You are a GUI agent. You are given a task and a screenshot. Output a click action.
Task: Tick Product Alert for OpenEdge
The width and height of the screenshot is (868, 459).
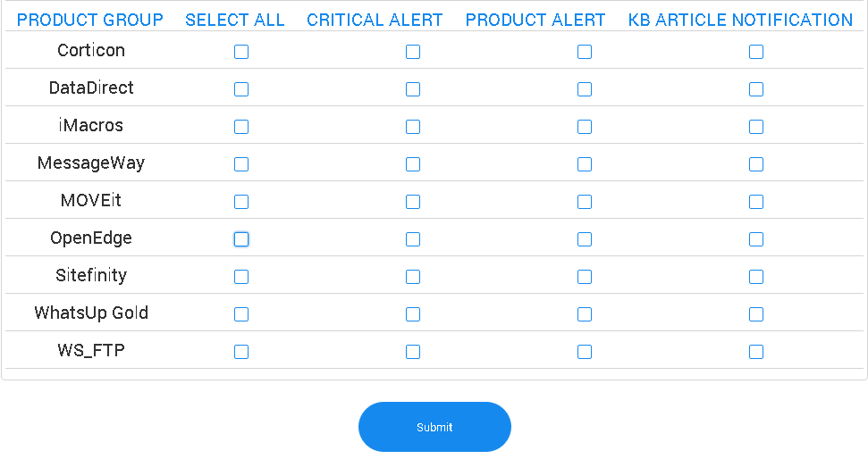coord(585,239)
